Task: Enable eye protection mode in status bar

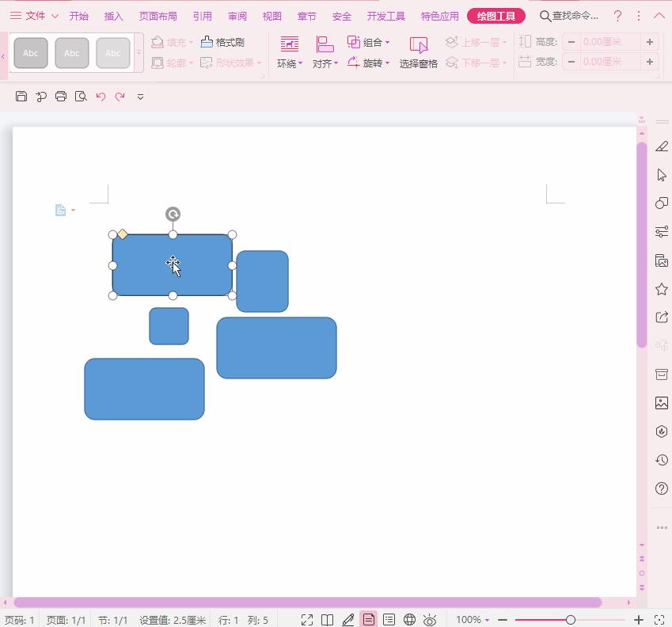Action: [430, 620]
